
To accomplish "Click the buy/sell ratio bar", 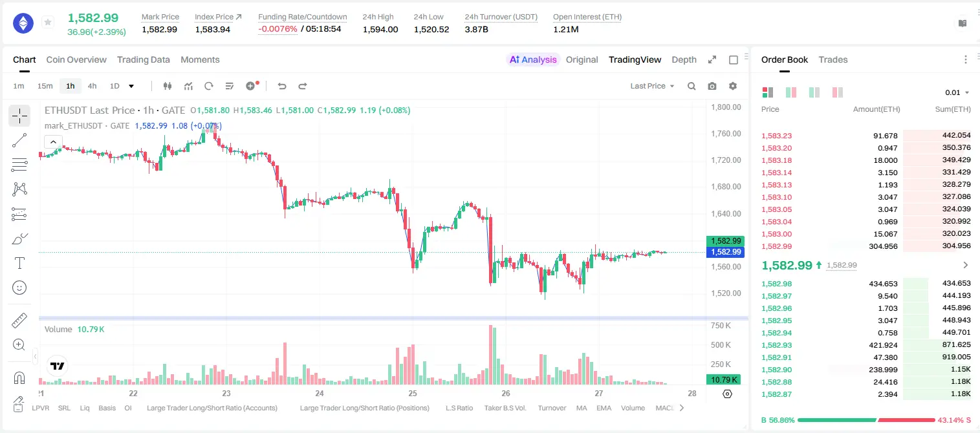I will click(866, 420).
